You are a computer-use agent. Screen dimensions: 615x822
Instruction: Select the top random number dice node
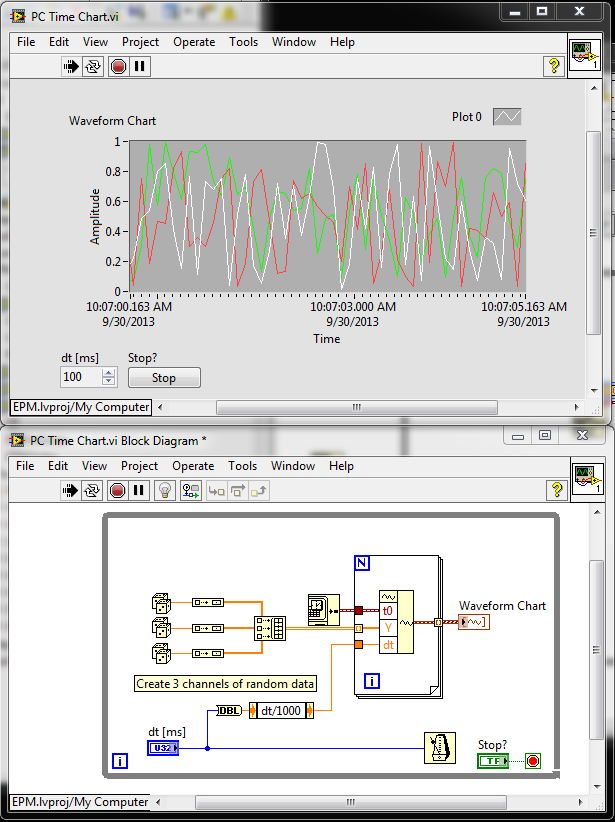pyautogui.click(x=161, y=603)
